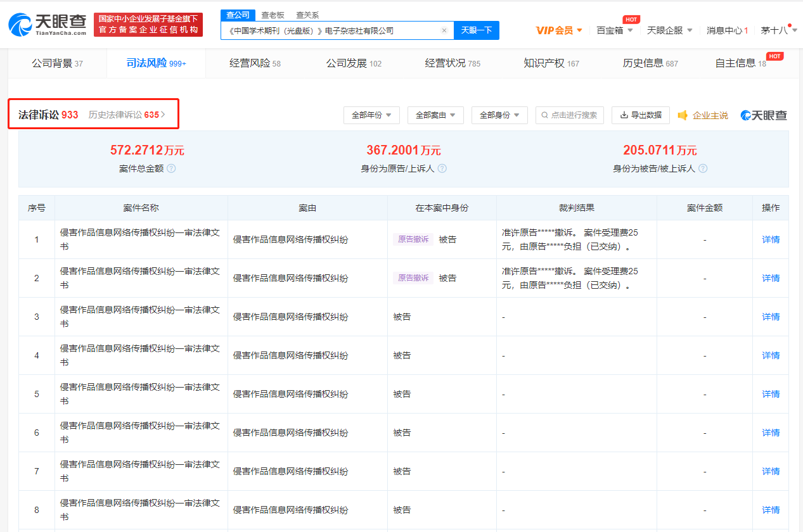803x532 pixels.
Task: Open 详情 for case row 2
Action: (x=771, y=278)
